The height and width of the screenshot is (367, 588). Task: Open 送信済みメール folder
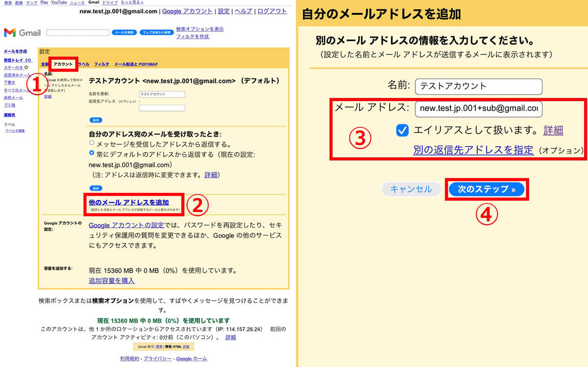(x=17, y=75)
